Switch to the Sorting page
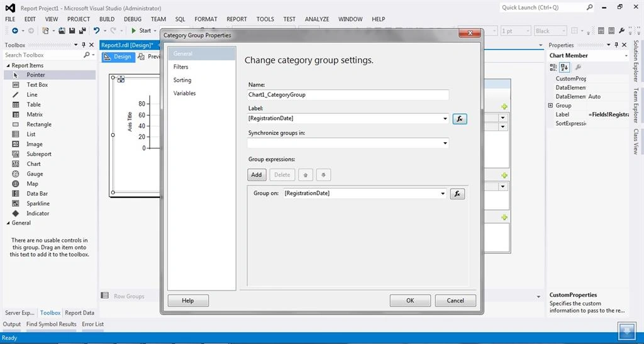 coord(182,80)
